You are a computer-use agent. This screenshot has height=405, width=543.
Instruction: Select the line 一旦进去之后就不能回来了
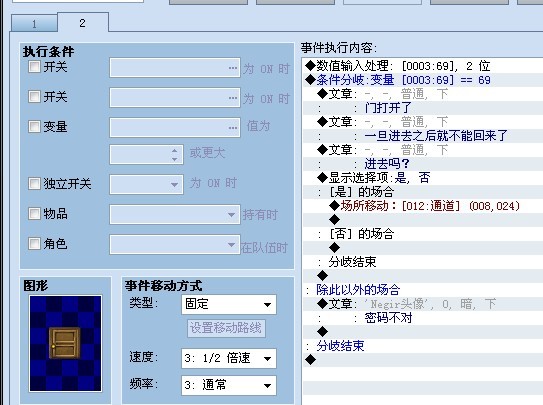[423, 136]
